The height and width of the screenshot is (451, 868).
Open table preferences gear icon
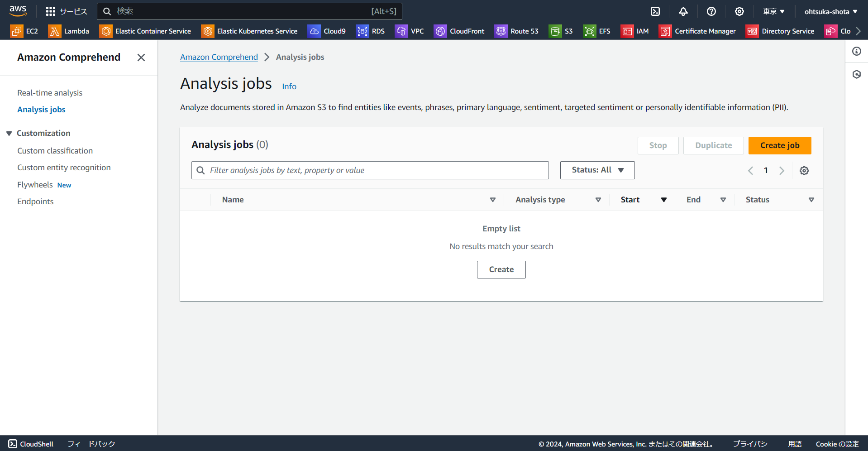click(x=804, y=171)
